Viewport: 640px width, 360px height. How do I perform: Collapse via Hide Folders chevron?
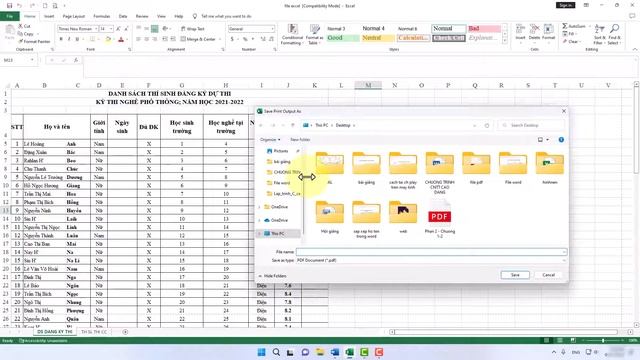coord(260,276)
